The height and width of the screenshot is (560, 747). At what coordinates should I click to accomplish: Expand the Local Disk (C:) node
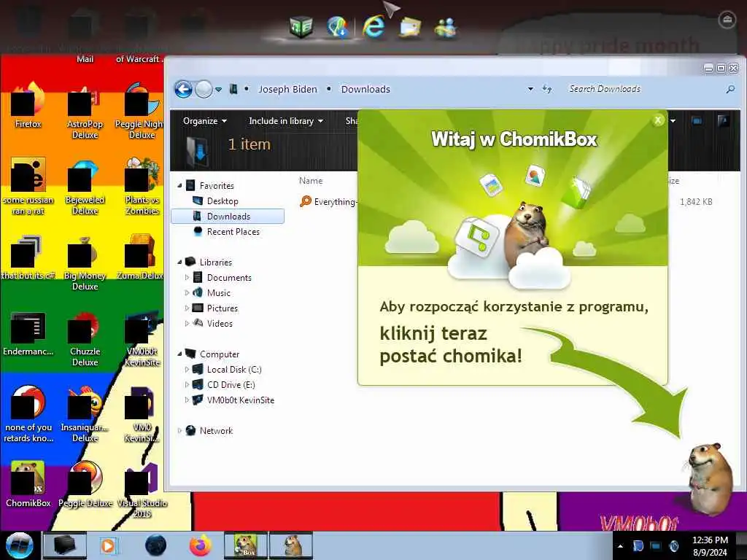(x=187, y=369)
